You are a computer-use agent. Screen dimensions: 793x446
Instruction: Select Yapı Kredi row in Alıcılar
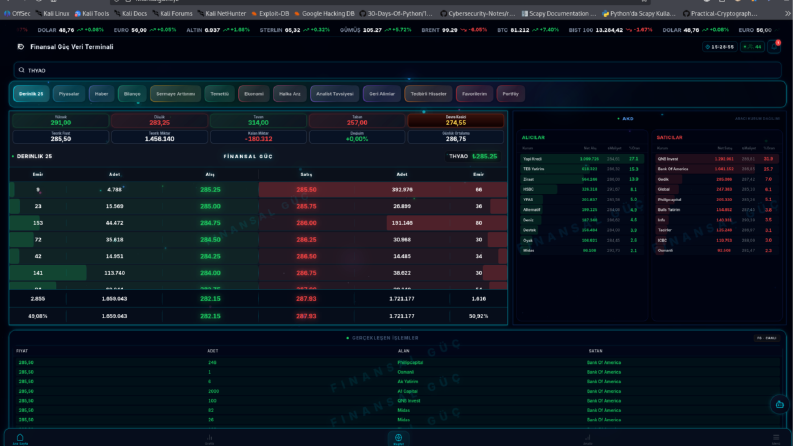(582, 159)
